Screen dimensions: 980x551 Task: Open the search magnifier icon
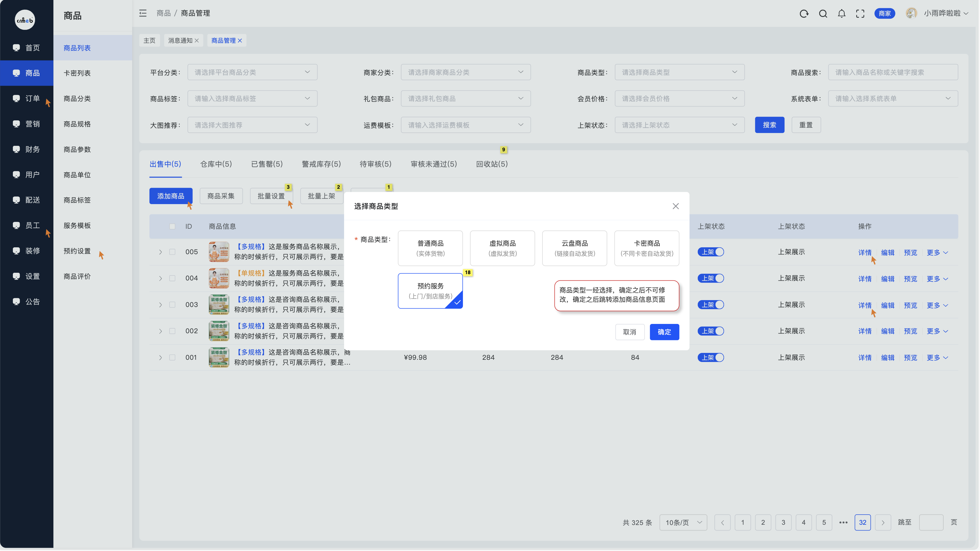click(x=823, y=14)
